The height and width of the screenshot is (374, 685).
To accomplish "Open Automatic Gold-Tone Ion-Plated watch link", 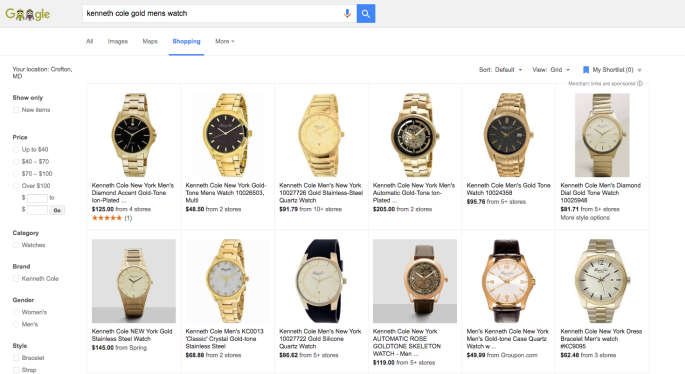I will (414, 193).
